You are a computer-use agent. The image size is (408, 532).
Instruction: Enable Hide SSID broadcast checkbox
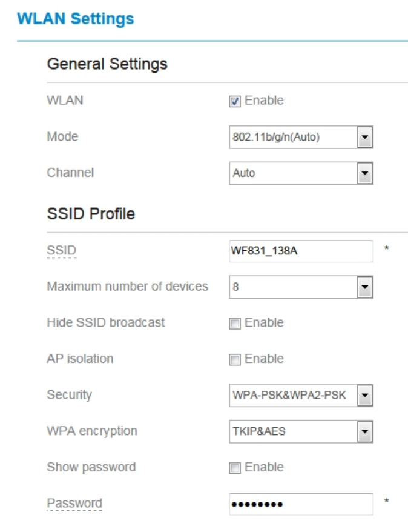pos(235,324)
